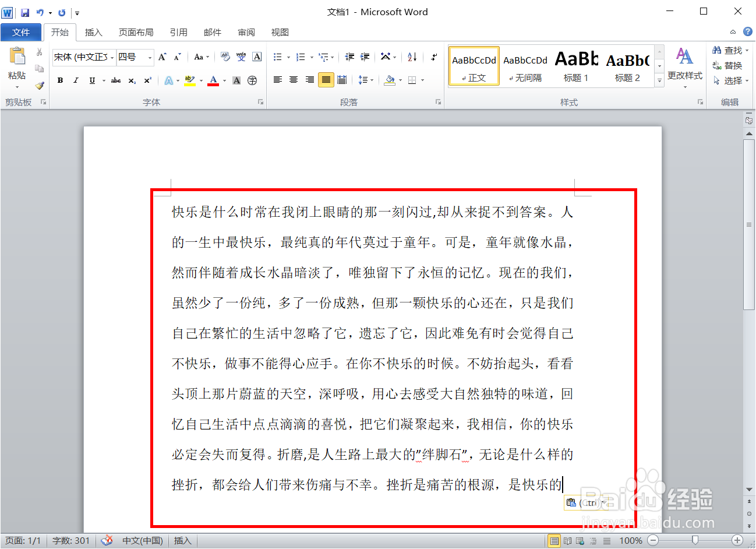This screenshot has height=549, width=756.
Task: Open the Select (选择) dropdown
Action: tap(730, 80)
